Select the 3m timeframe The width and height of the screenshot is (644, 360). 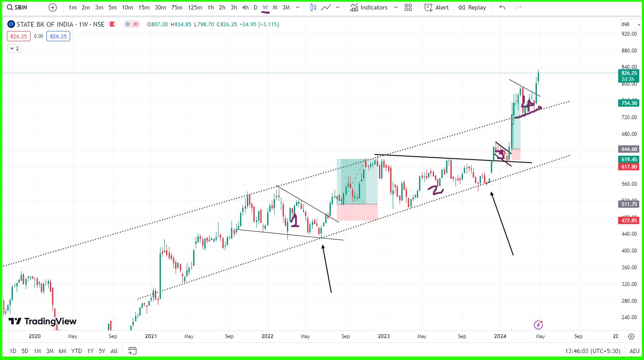pos(99,7)
